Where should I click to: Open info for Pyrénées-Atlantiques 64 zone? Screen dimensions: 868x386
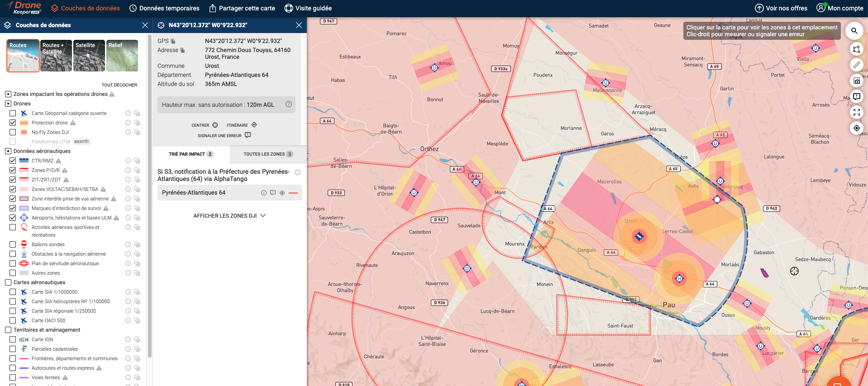coord(264,193)
